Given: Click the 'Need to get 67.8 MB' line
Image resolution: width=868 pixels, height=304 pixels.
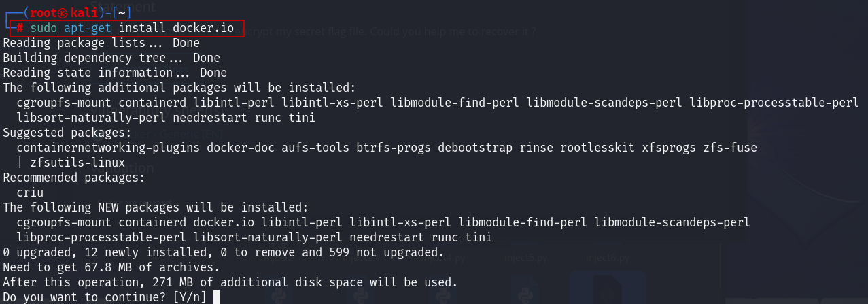Looking at the screenshot, I should 111,267.
